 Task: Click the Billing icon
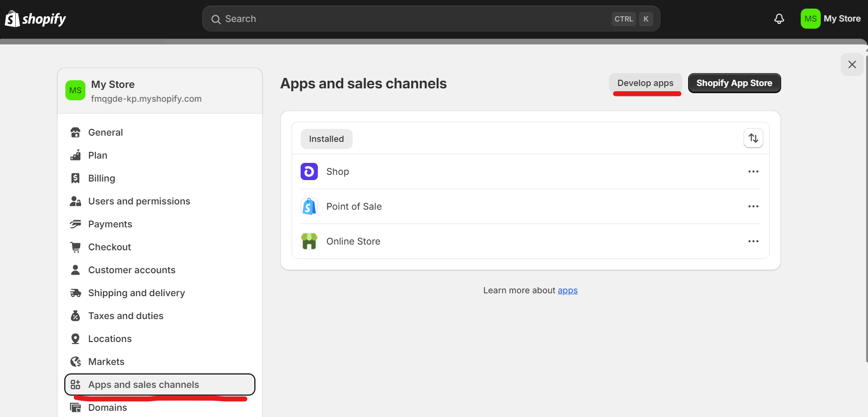[75, 178]
